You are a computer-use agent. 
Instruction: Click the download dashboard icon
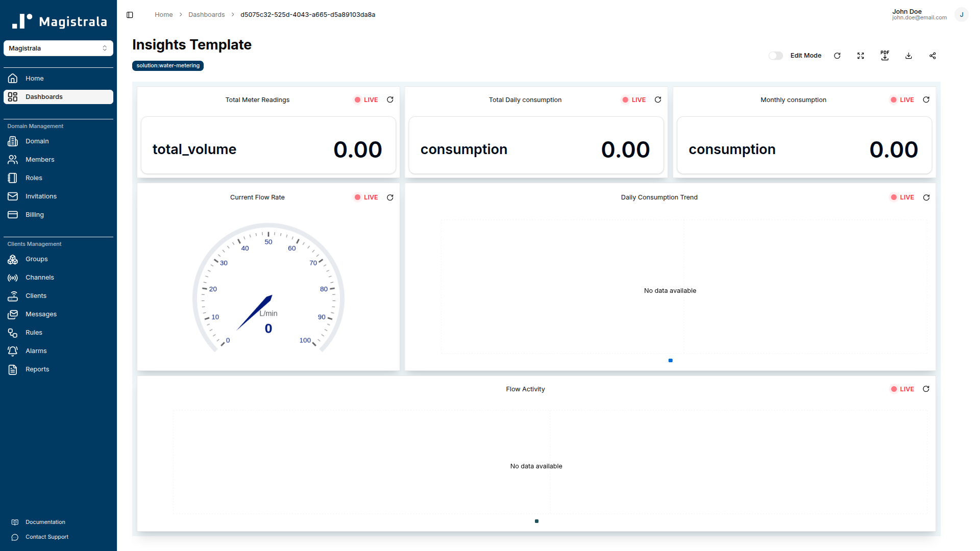coord(909,56)
